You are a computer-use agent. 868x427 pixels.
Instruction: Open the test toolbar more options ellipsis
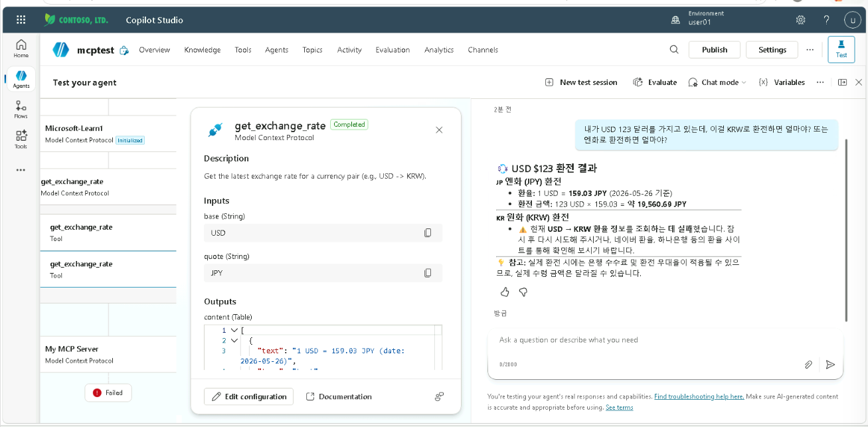pyautogui.click(x=820, y=82)
